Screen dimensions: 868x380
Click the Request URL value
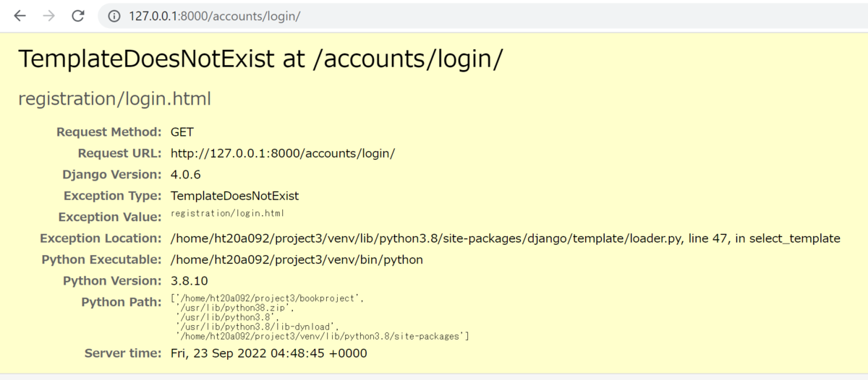point(283,153)
